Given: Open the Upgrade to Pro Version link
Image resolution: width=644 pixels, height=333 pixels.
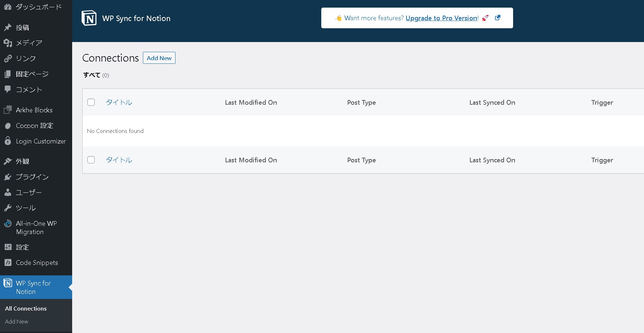Looking at the screenshot, I should click(441, 18).
